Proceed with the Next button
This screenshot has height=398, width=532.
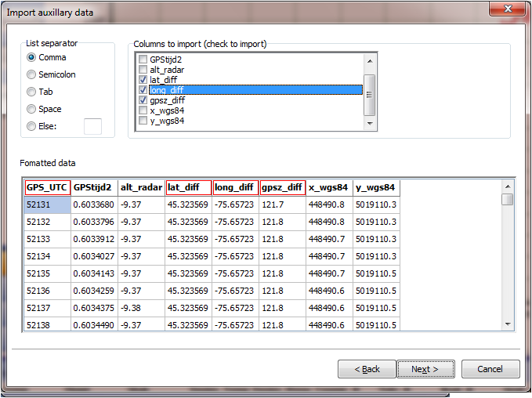tap(425, 369)
